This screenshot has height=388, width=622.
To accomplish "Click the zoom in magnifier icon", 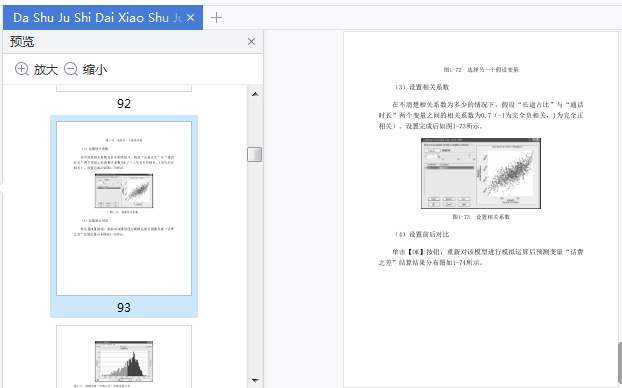I will click(x=21, y=69).
